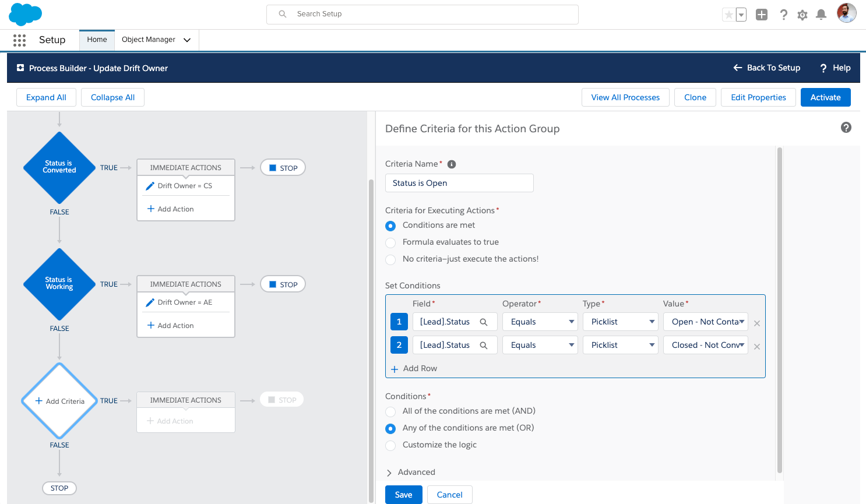Click the Criteria Name info icon
The width and height of the screenshot is (866, 504).
tap(452, 164)
